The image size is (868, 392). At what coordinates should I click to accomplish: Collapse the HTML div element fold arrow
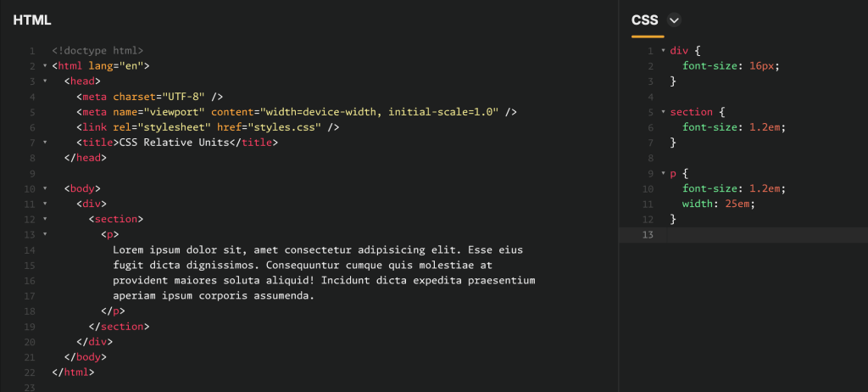point(44,204)
